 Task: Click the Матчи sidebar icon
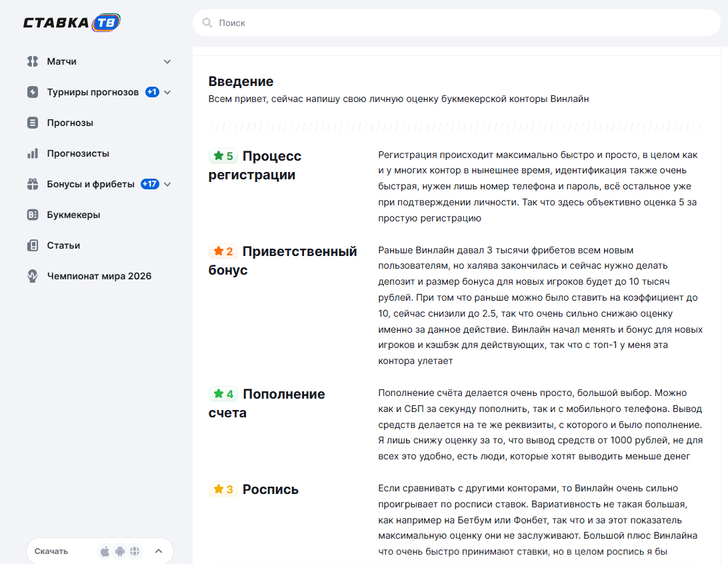(x=33, y=61)
